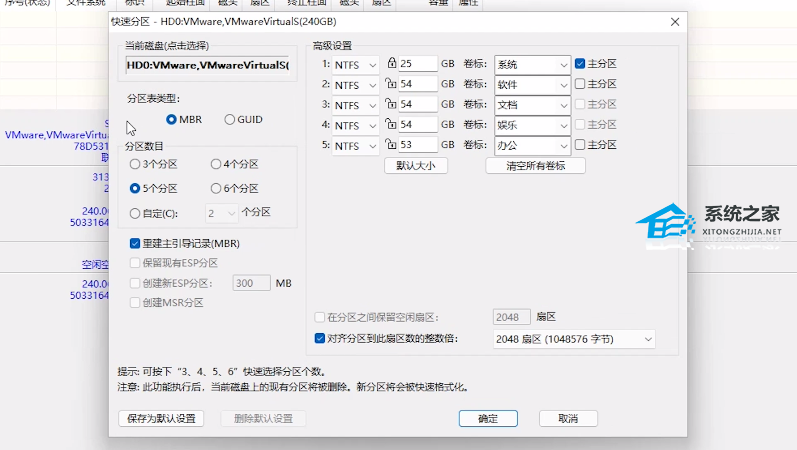
Task: Toggle the lock icon for partition 3 size
Action: (x=391, y=104)
